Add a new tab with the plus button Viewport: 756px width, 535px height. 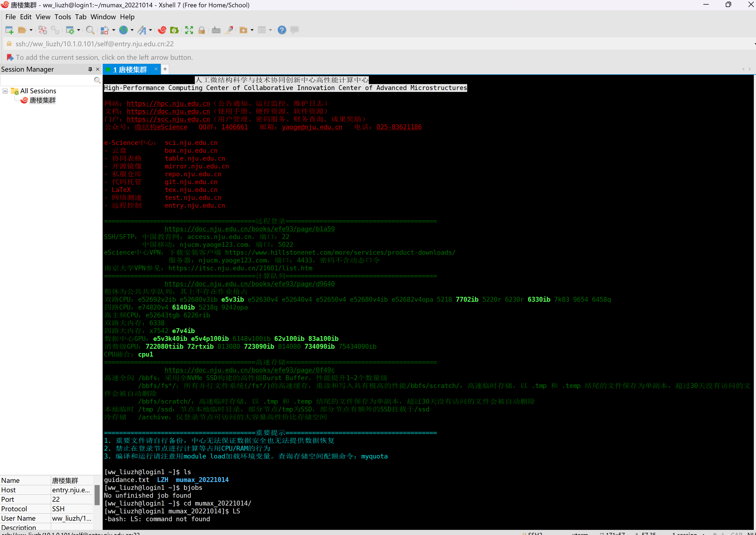[x=165, y=69]
